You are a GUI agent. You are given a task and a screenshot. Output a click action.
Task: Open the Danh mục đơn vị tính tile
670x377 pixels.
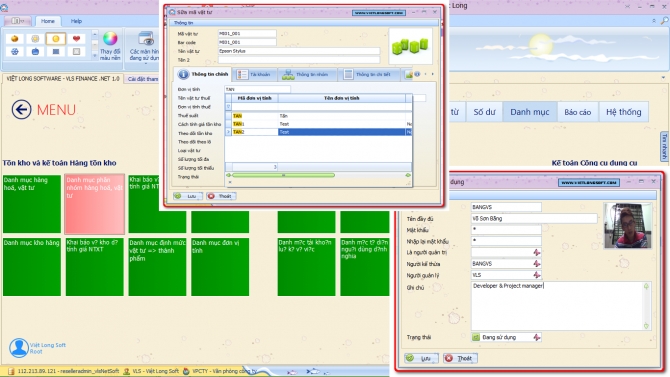[x=220, y=267]
